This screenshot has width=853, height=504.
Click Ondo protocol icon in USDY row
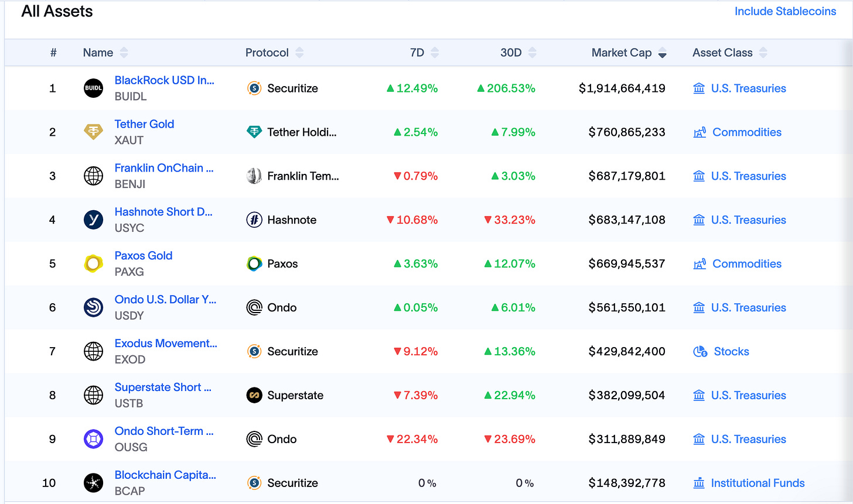(x=254, y=308)
